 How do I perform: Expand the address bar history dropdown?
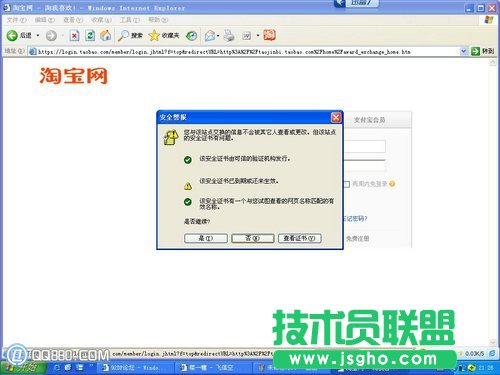[463, 51]
